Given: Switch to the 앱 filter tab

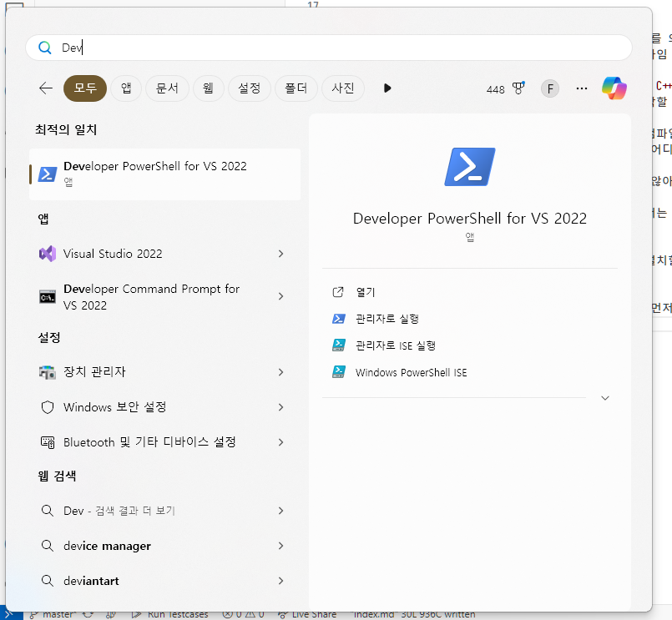Looking at the screenshot, I should [126, 88].
